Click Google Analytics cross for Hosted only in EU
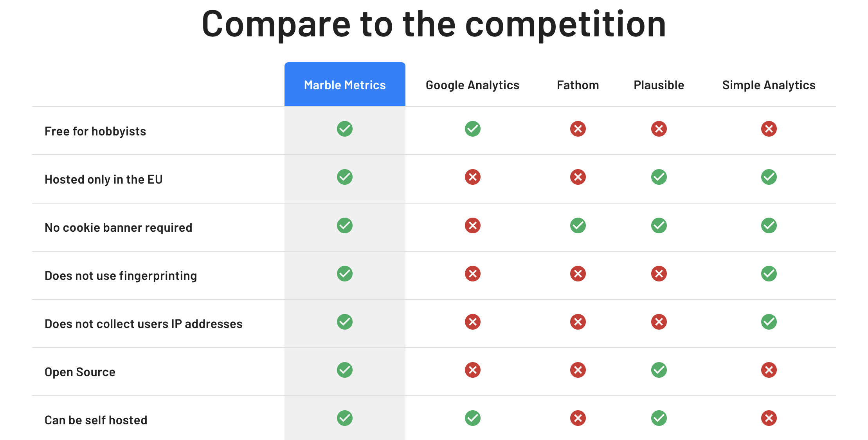The height and width of the screenshot is (440, 868). (x=473, y=177)
